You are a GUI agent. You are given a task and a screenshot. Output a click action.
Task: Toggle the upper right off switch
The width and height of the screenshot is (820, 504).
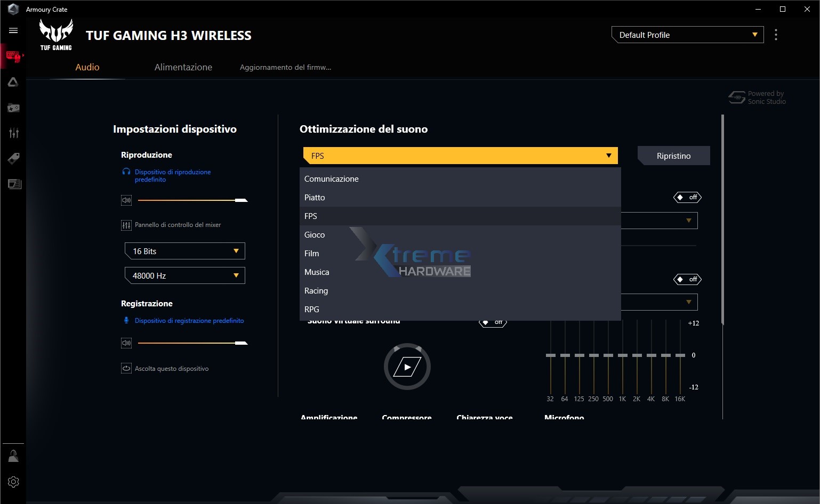687,197
